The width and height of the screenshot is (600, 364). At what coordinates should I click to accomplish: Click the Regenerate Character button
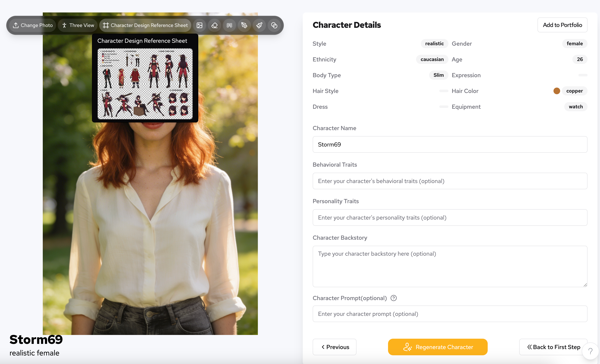(x=437, y=347)
